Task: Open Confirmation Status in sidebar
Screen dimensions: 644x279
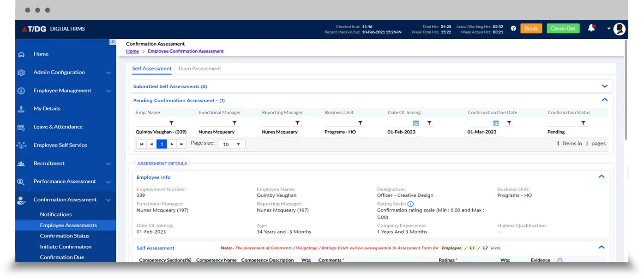Action: [x=65, y=236]
